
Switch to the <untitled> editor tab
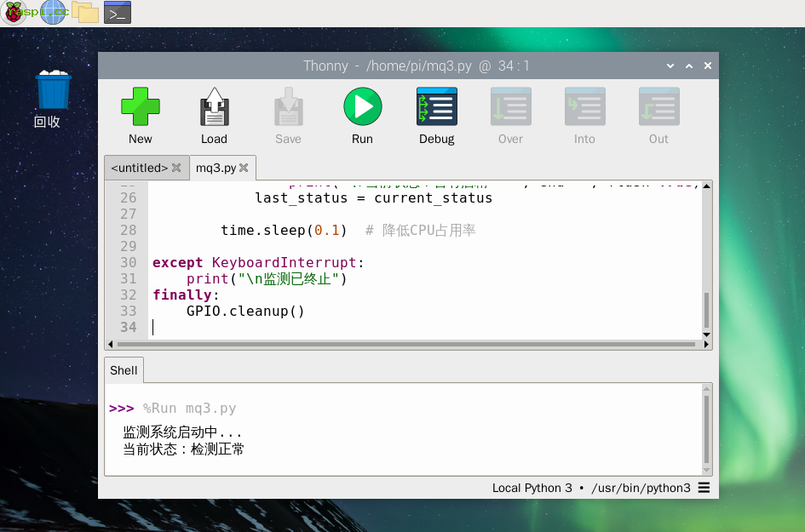coord(139,168)
